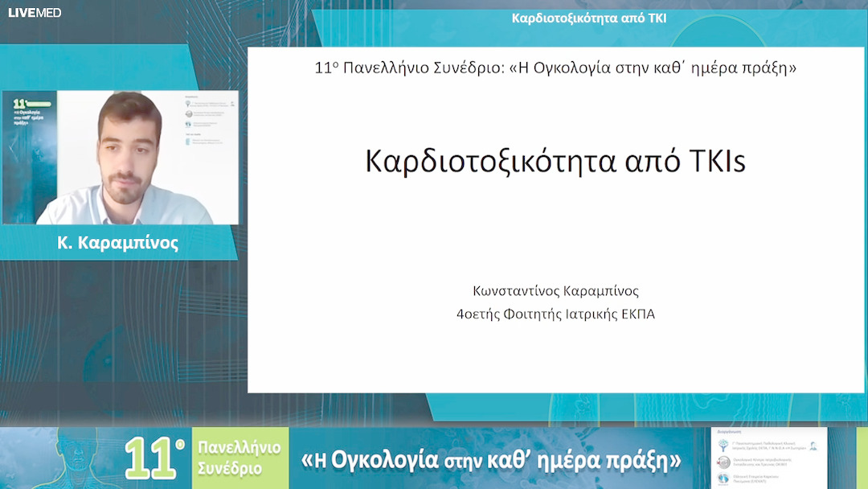Click the speaker silhouette icon beside organizer text
The height and width of the screenshot is (489, 868).
(x=813, y=446)
